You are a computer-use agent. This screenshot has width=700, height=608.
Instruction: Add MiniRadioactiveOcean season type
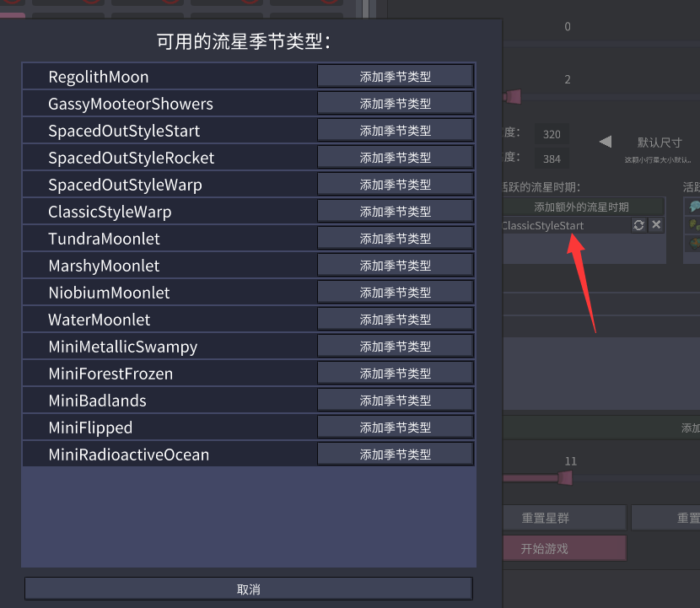point(395,454)
